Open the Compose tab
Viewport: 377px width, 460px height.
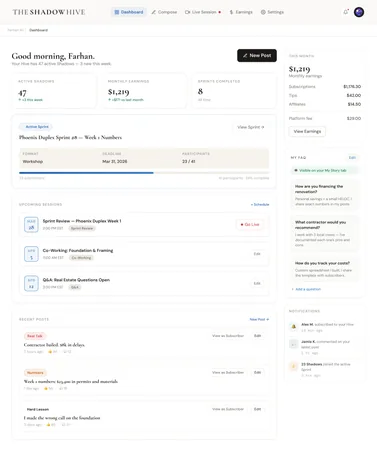(x=164, y=12)
